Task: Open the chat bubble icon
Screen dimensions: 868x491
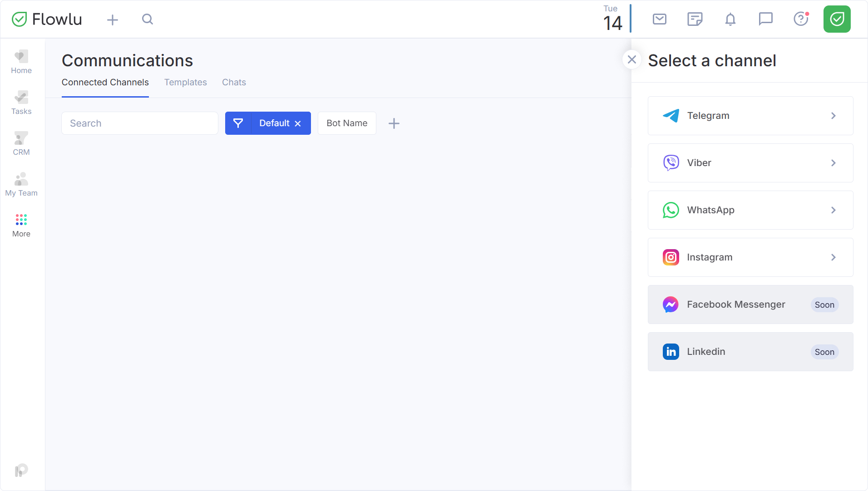Action: (765, 19)
